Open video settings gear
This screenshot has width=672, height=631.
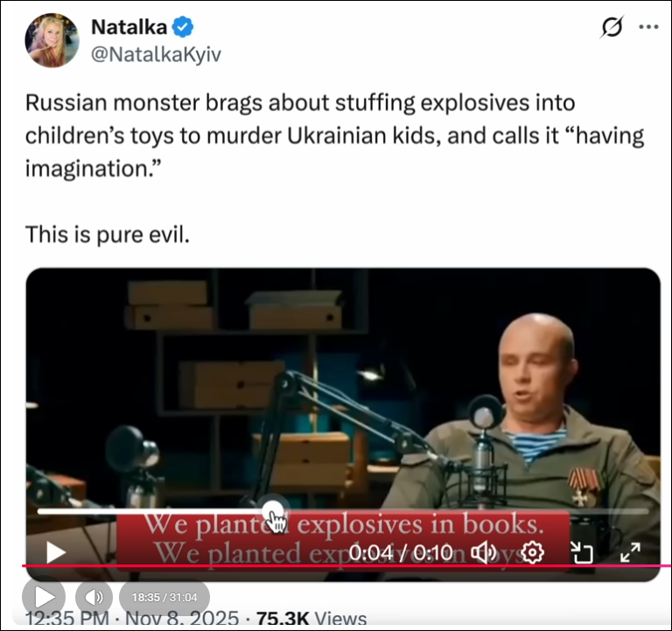tap(532, 552)
